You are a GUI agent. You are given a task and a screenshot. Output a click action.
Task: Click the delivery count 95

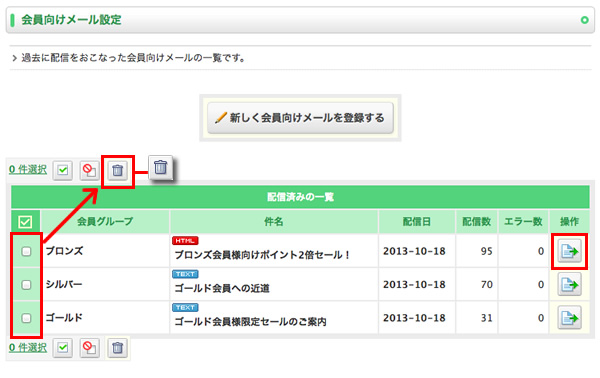click(x=486, y=251)
